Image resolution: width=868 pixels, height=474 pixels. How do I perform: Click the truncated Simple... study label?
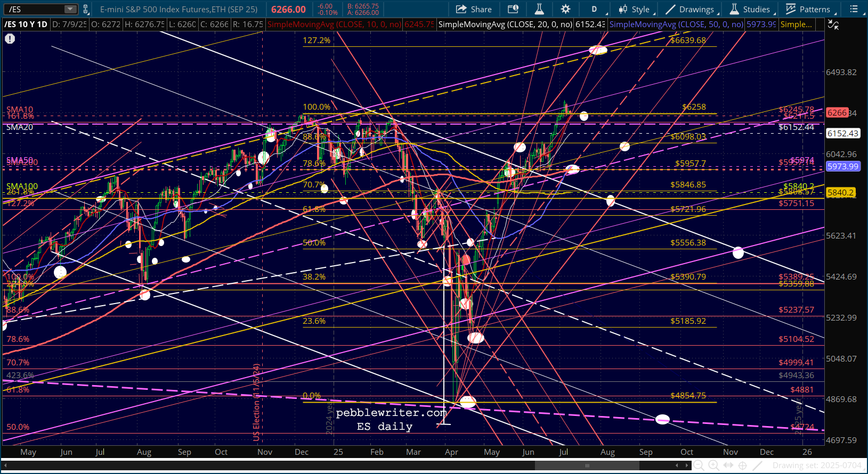click(x=796, y=24)
